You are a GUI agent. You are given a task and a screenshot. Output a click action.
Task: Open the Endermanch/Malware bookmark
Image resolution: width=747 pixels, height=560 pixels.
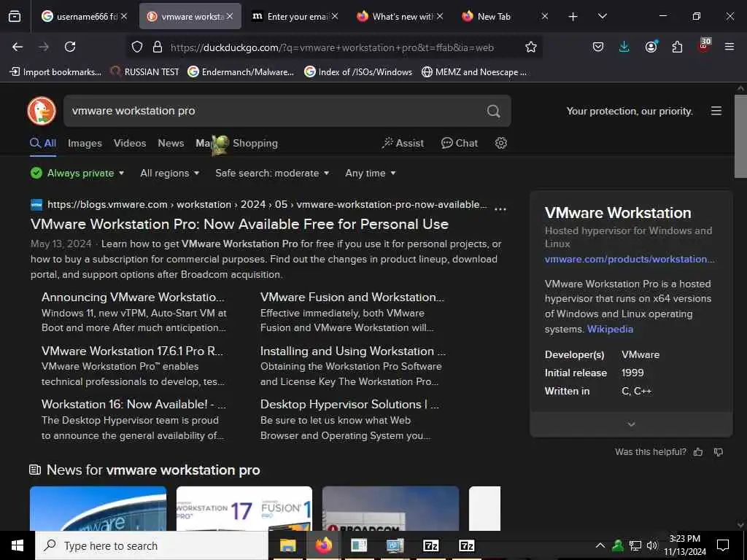click(x=241, y=72)
